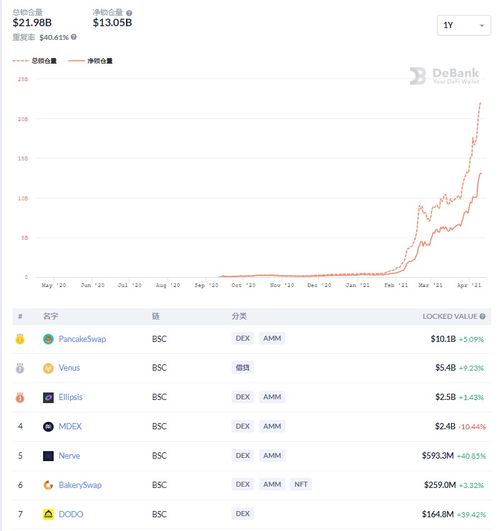Click the Nerve square icon
500x531 pixels.
click(48, 456)
